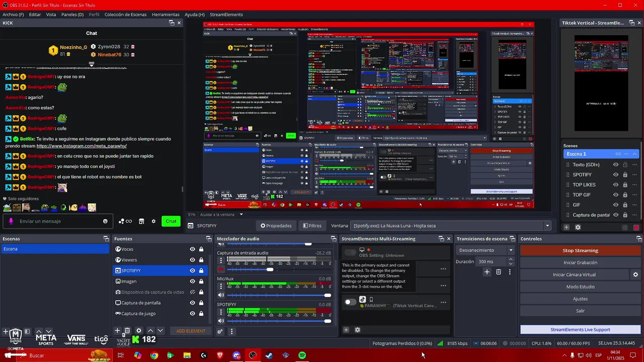This screenshot has height=362, width=644.
Task: Open Spotify from Windows taskbar
Action: click(x=302, y=355)
